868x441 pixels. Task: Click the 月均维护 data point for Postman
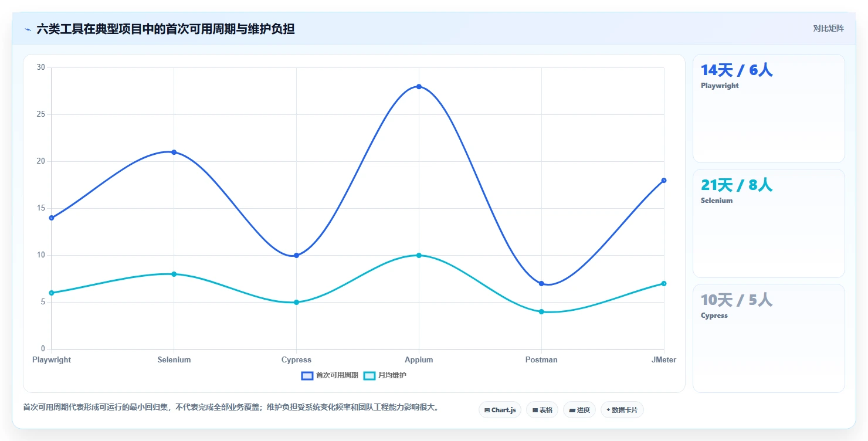(541, 311)
